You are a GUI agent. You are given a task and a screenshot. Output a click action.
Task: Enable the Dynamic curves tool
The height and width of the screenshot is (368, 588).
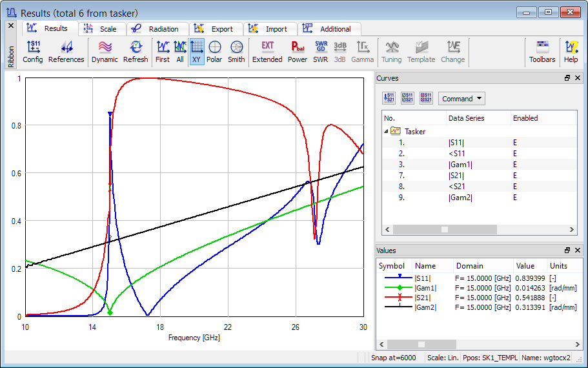105,52
